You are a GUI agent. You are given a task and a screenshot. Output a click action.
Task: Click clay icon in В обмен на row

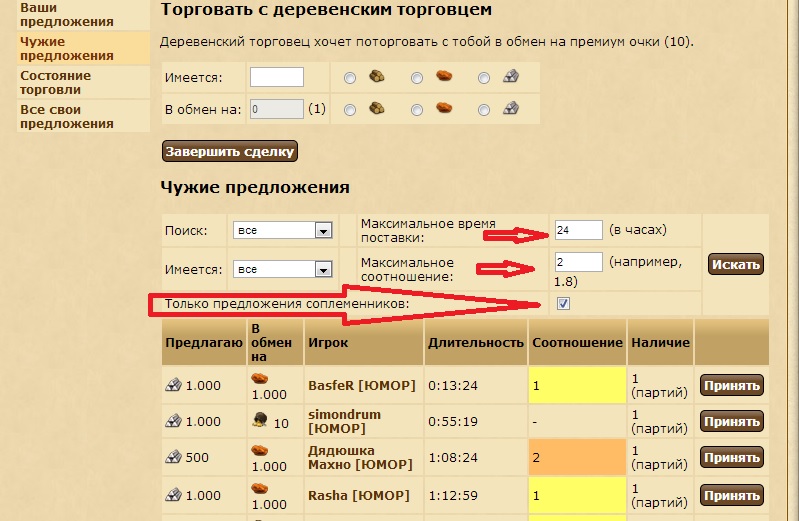(x=444, y=108)
